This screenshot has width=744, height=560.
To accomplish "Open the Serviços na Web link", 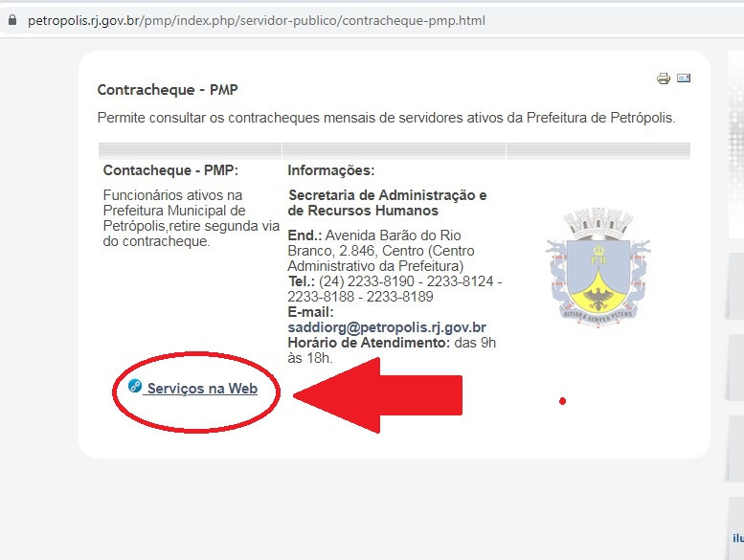I will tap(202, 389).
